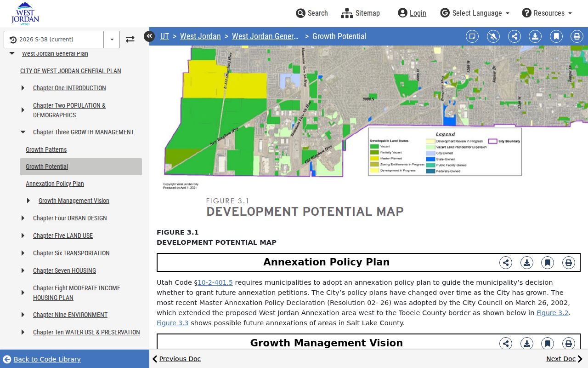Expand Chapter Two POPULATION & DEMOGRAPHICS arrow
Screen dimensions: 588x368
point(23,110)
